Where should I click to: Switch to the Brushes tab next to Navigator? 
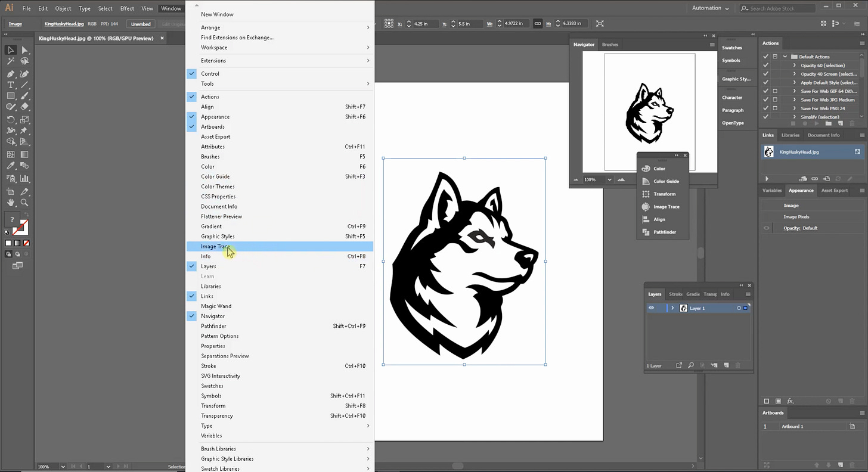click(610, 44)
